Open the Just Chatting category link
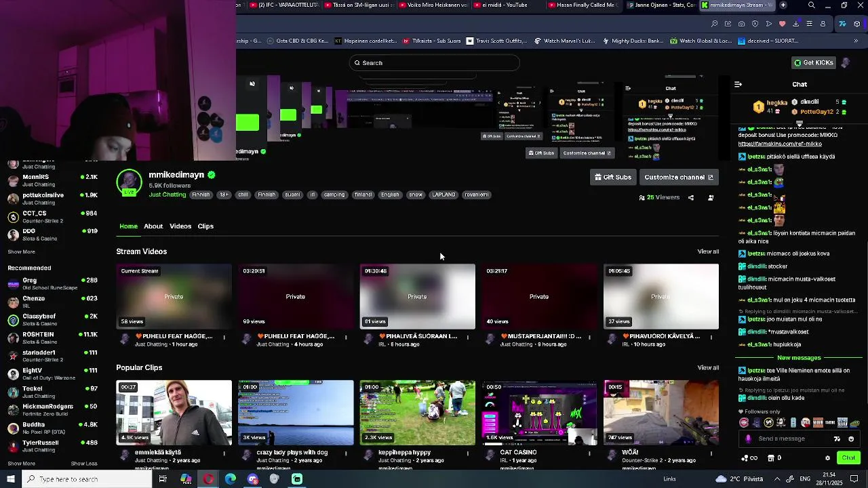This screenshot has height=488, width=868. [x=167, y=195]
